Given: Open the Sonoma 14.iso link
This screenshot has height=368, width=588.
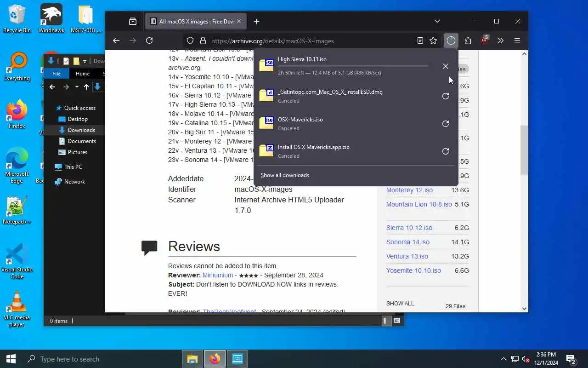Looking at the screenshot, I should (408, 242).
